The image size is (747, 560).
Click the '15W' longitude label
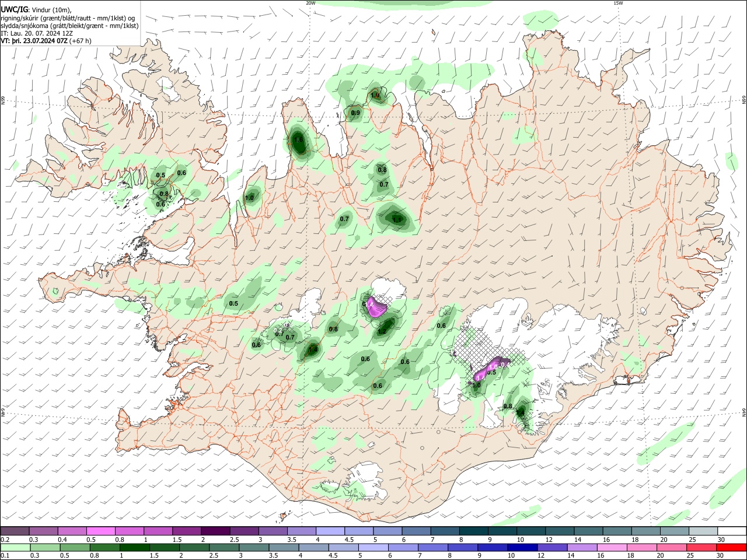pyautogui.click(x=619, y=3)
